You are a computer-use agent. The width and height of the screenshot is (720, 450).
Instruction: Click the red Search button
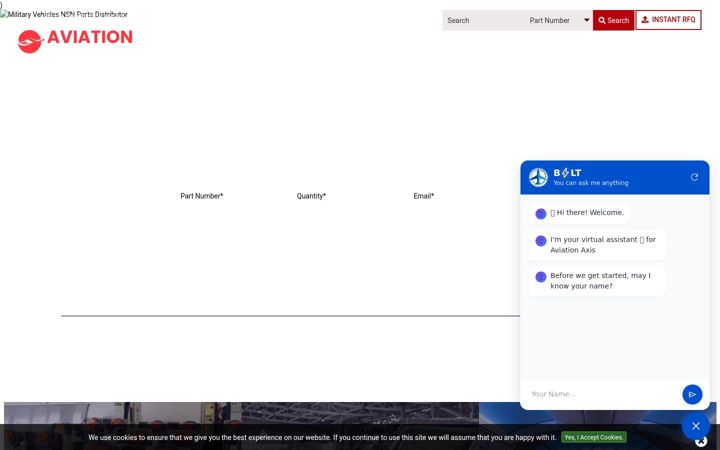(613, 20)
